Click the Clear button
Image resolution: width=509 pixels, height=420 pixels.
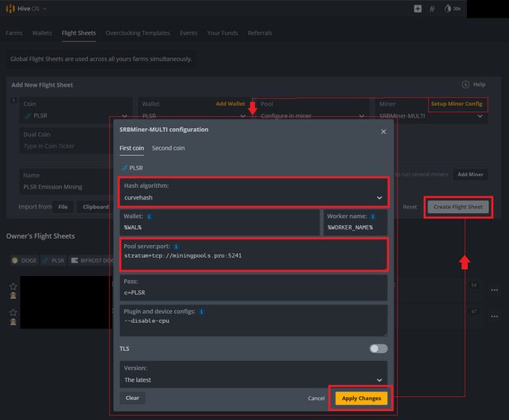(133, 398)
